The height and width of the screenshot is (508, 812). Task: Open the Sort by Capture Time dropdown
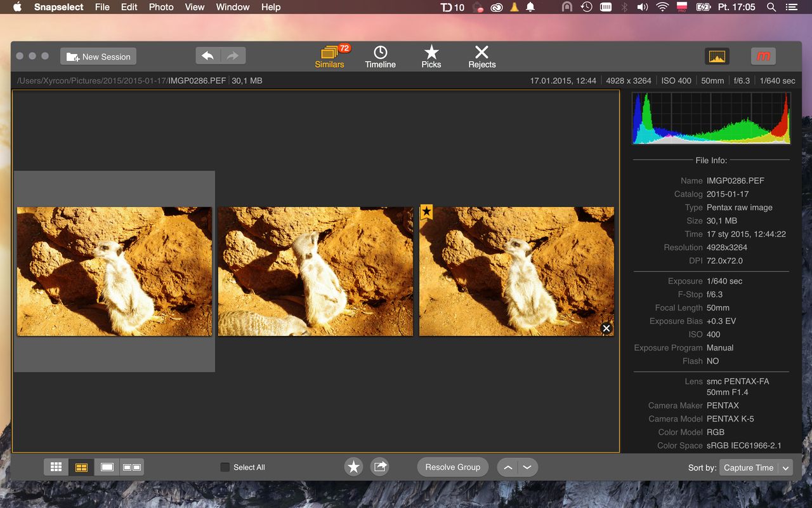click(756, 467)
